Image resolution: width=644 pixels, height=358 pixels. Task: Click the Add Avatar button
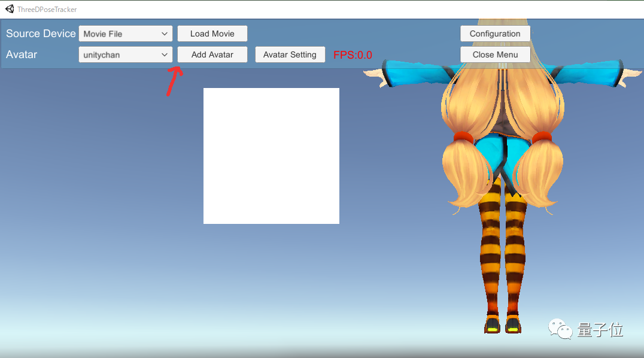[x=212, y=54]
